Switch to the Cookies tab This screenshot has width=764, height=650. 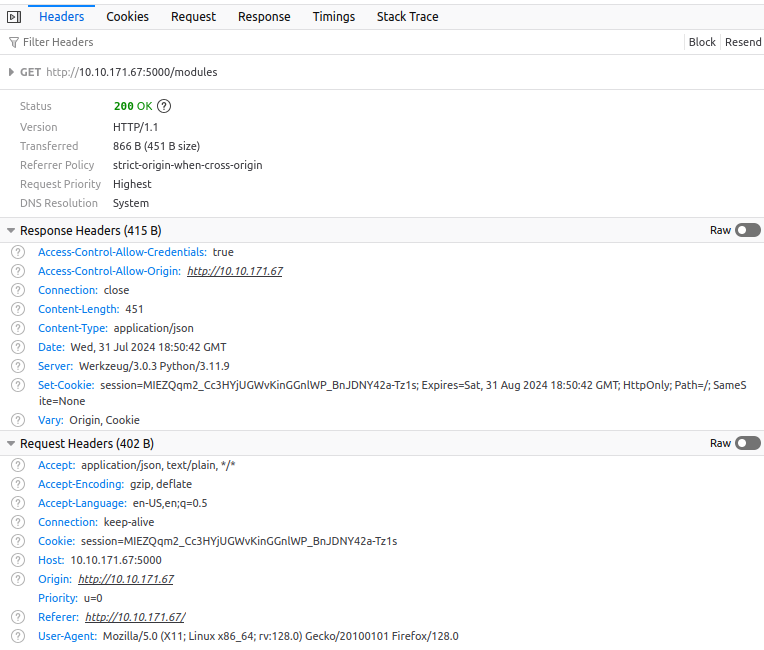click(127, 16)
